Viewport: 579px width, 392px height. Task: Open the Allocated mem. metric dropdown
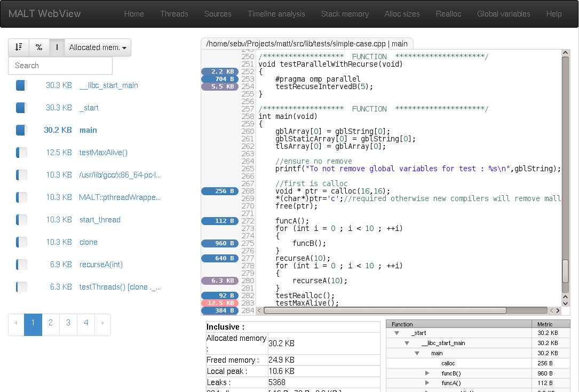pos(98,47)
